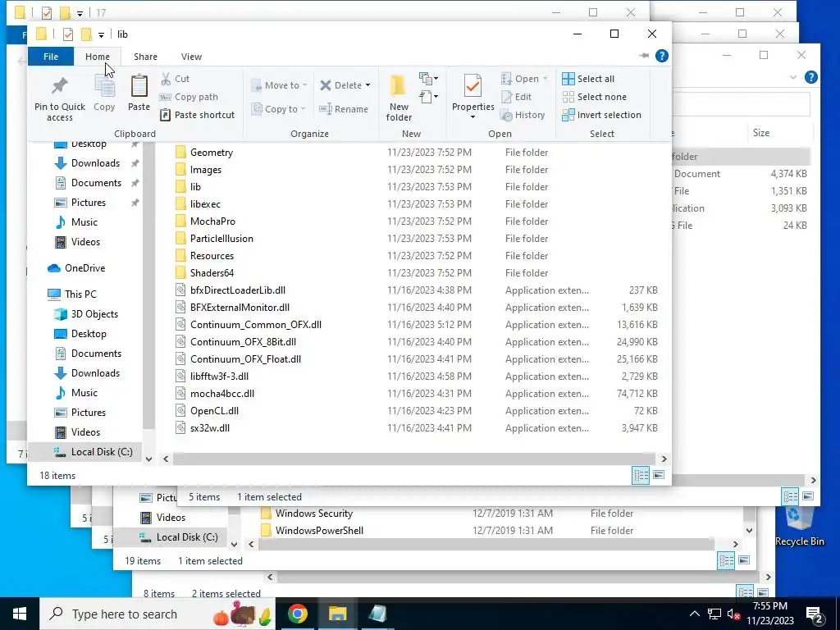Select OpenCL.dll file

[214, 411]
